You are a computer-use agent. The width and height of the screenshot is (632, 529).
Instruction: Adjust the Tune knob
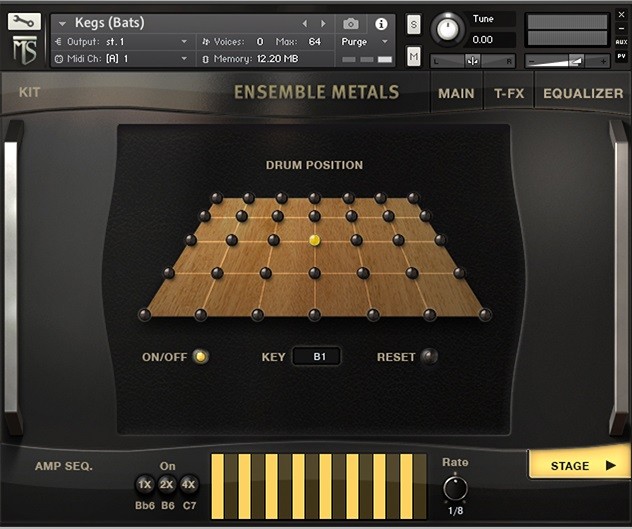[447, 29]
